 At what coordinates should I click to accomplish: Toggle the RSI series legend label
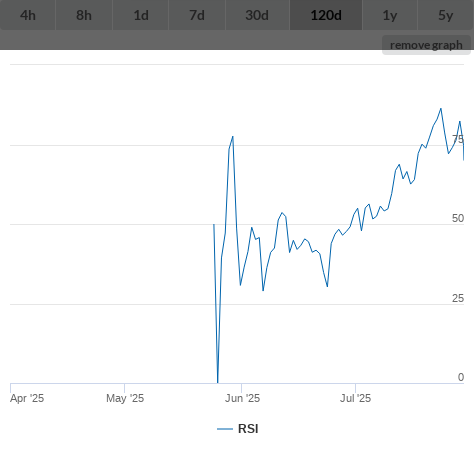[248, 429]
